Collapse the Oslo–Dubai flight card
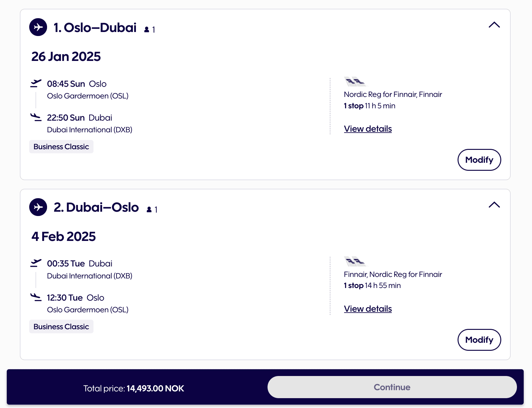The height and width of the screenshot is (408, 532). (x=494, y=25)
